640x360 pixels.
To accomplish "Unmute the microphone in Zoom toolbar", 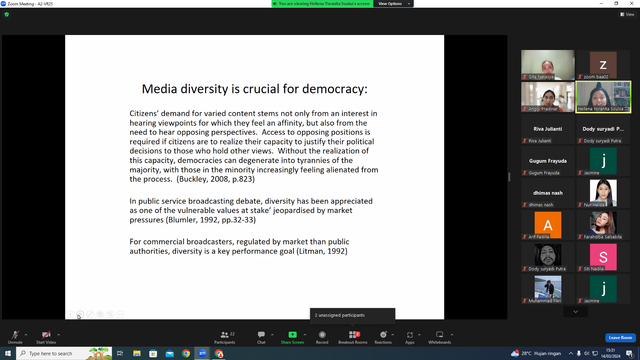I will click(15, 337).
